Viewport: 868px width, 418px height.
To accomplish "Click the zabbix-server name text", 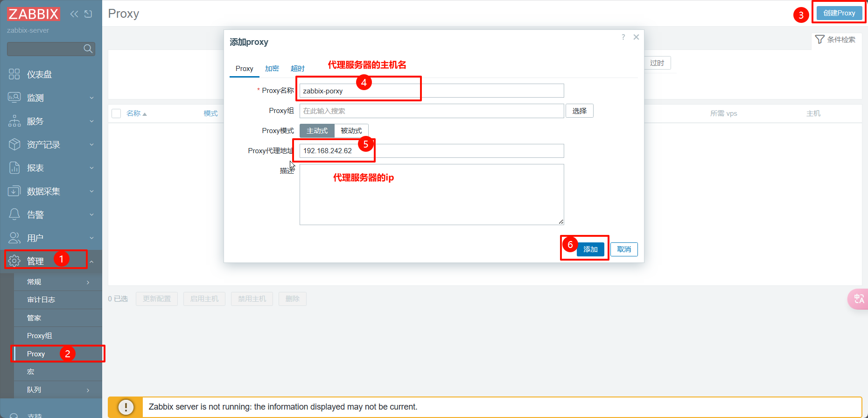I will click(28, 30).
